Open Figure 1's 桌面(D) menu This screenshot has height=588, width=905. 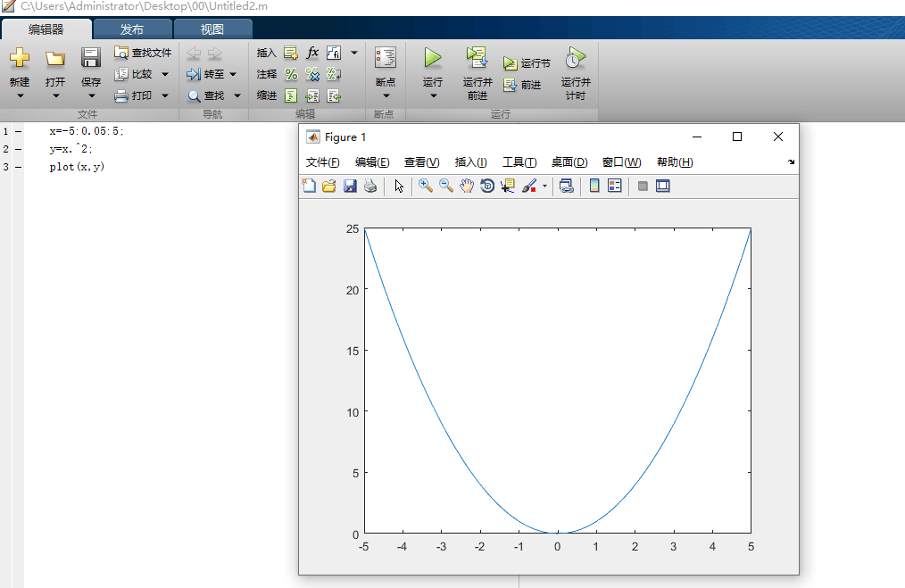coord(569,162)
